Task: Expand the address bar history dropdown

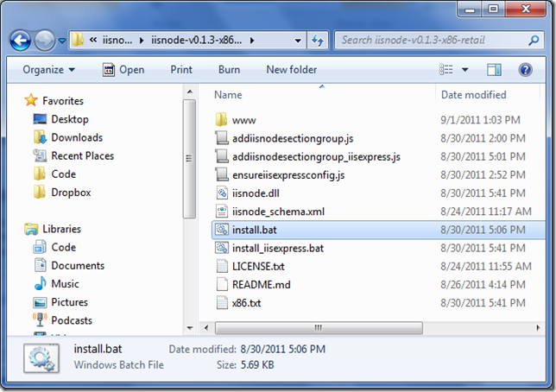Action: 298,41
